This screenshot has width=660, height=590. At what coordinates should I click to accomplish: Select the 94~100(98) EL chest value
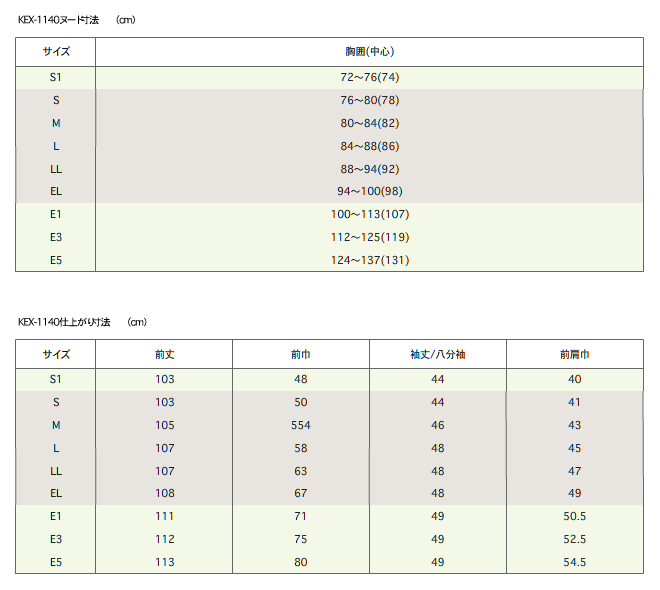(x=370, y=191)
